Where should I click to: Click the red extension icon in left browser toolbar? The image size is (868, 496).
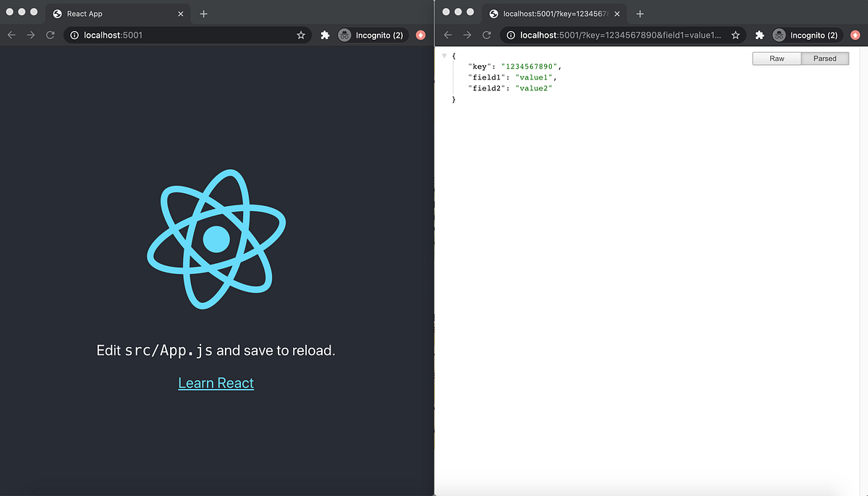tap(420, 34)
